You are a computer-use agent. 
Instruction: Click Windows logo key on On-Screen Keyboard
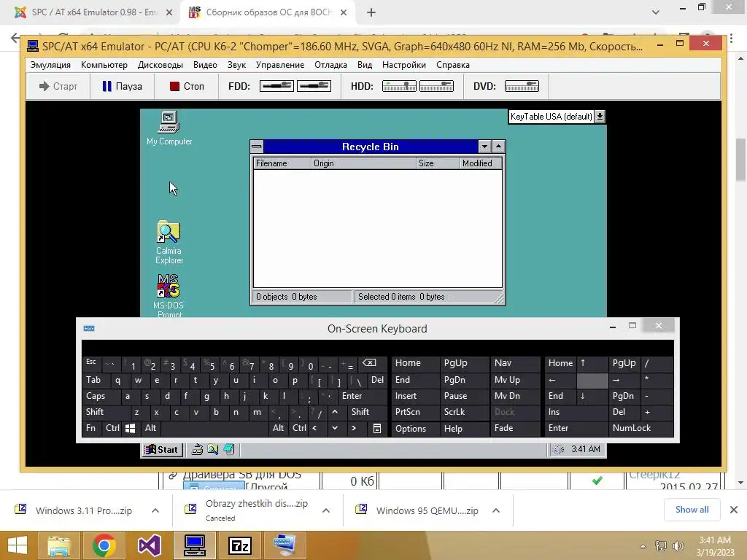tap(130, 428)
